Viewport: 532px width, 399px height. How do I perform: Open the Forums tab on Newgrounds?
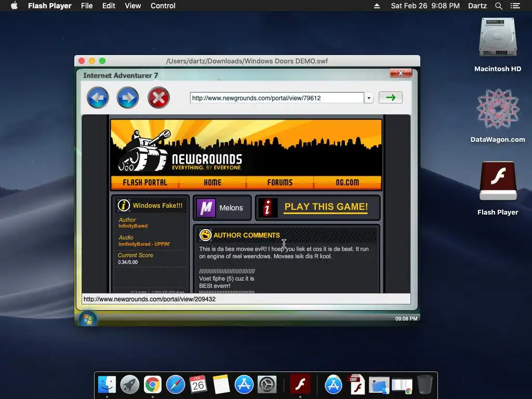[280, 182]
